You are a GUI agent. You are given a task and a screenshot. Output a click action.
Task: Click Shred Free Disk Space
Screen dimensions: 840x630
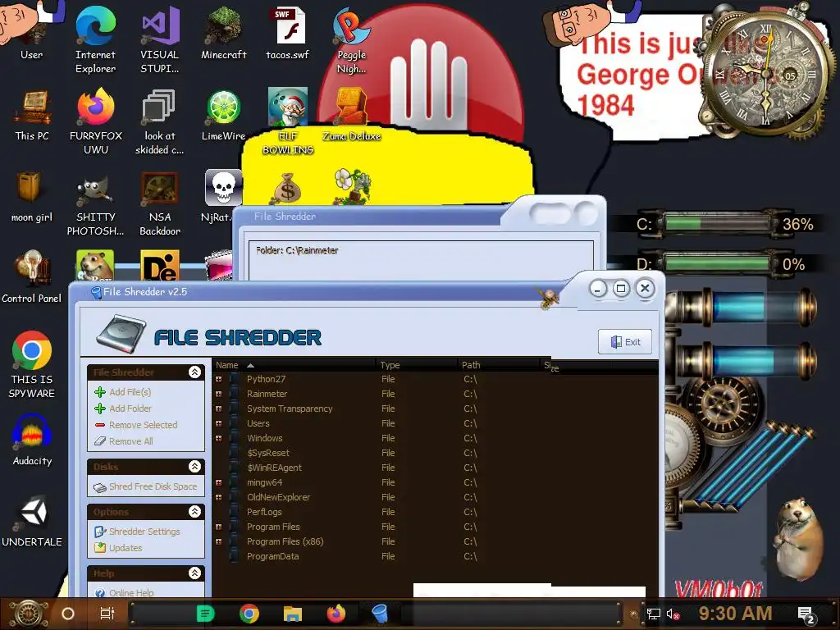(145, 486)
